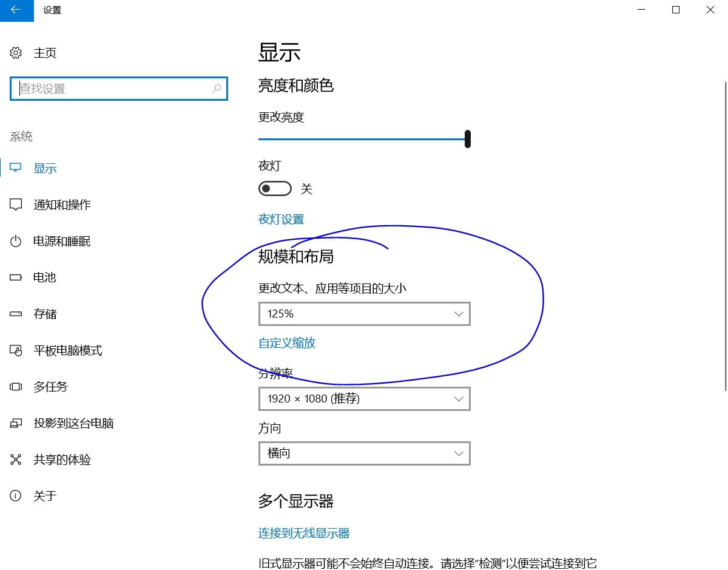This screenshot has height=570, width=728.
Task: Click the 电池 sidebar icon
Action: click(15, 277)
